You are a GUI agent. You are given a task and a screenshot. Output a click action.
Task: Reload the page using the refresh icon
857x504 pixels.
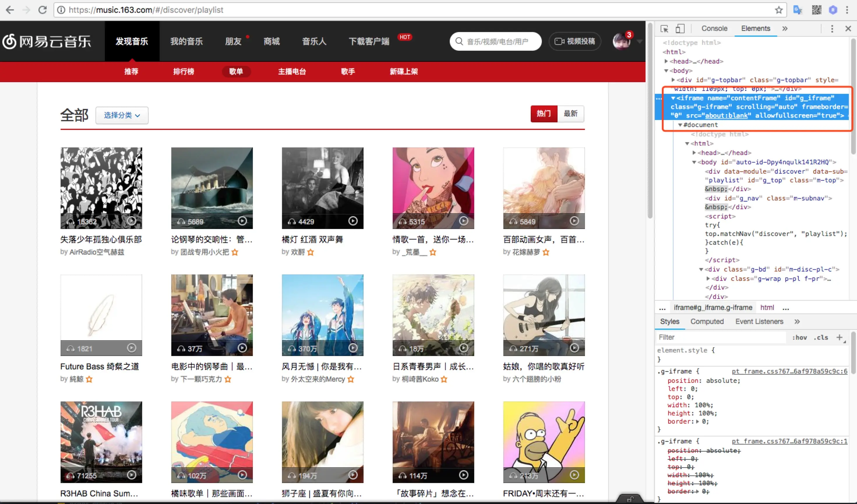click(43, 10)
